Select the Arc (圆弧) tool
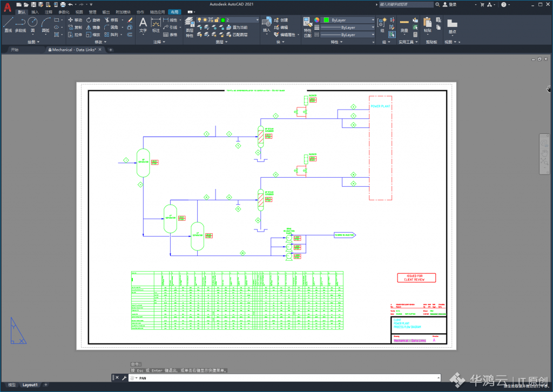 click(x=45, y=24)
